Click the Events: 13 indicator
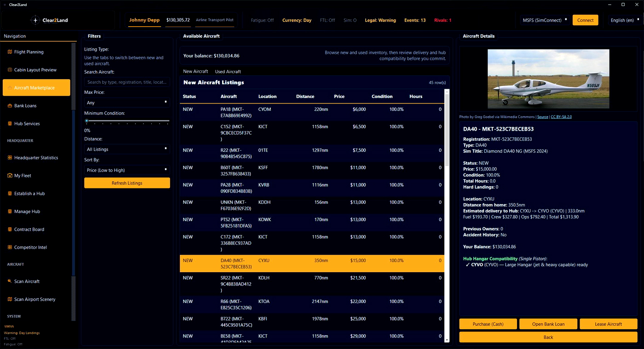 click(x=415, y=20)
